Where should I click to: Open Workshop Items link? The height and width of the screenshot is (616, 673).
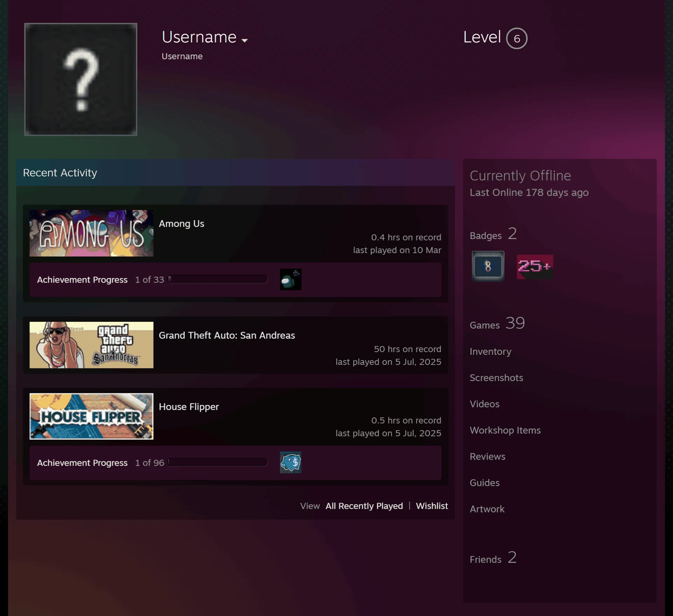point(505,431)
